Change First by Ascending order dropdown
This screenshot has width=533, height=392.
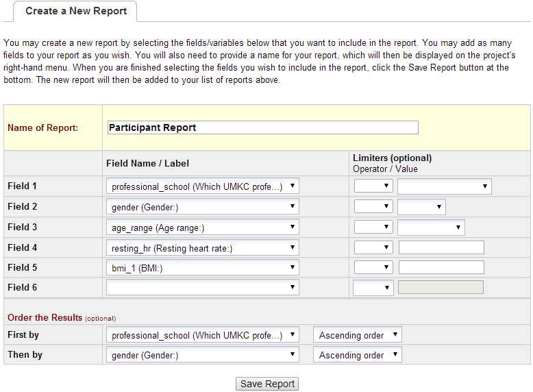[x=358, y=335]
